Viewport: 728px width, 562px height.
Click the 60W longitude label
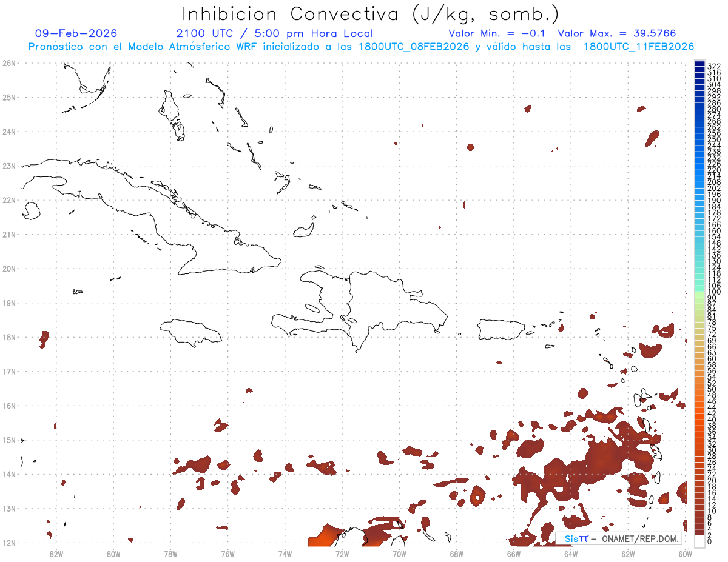(686, 554)
